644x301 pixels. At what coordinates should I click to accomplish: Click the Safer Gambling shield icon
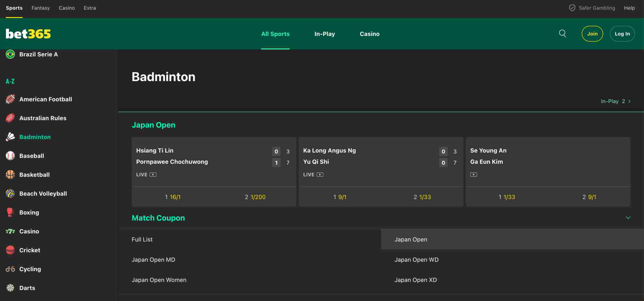572,8
